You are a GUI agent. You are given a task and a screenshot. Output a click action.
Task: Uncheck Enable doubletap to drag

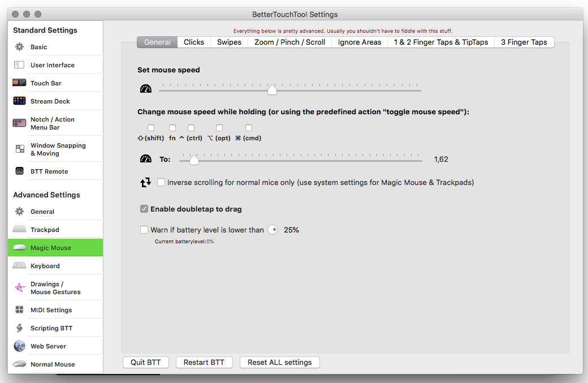[x=144, y=209]
